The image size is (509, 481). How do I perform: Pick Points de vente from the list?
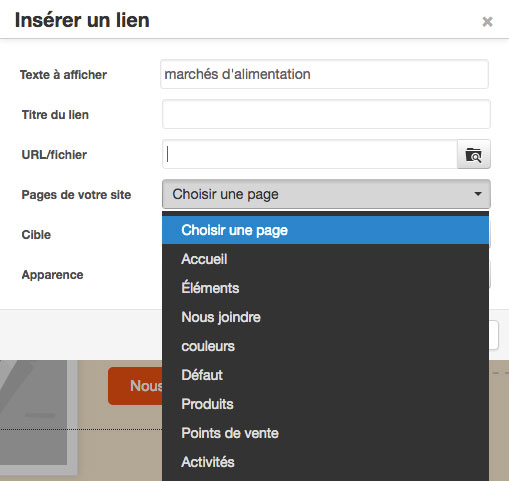pos(325,433)
